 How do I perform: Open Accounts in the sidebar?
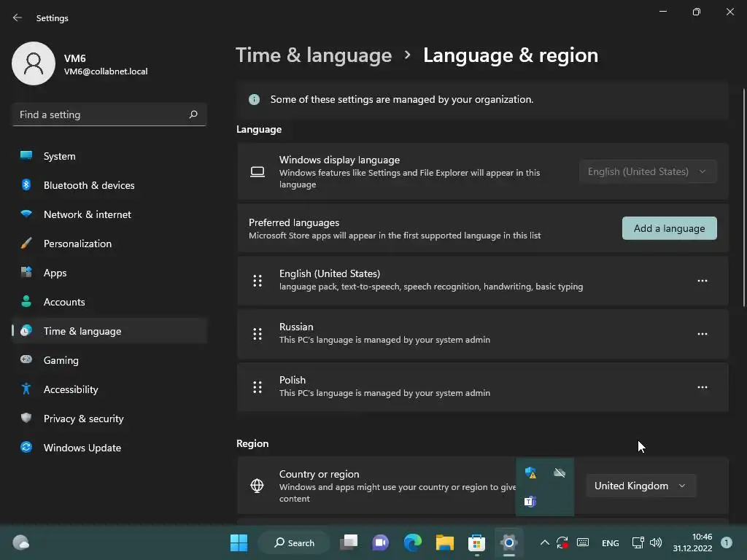[109, 302]
